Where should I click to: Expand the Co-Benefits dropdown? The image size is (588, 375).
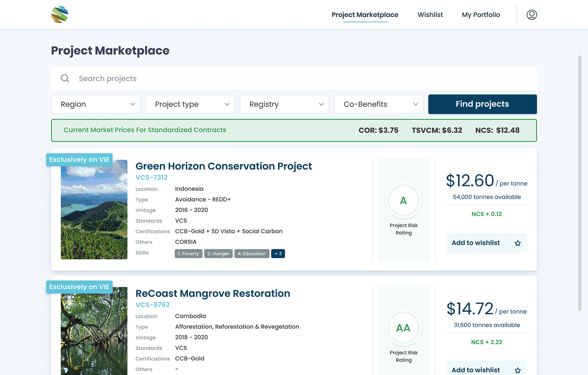point(379,104)
